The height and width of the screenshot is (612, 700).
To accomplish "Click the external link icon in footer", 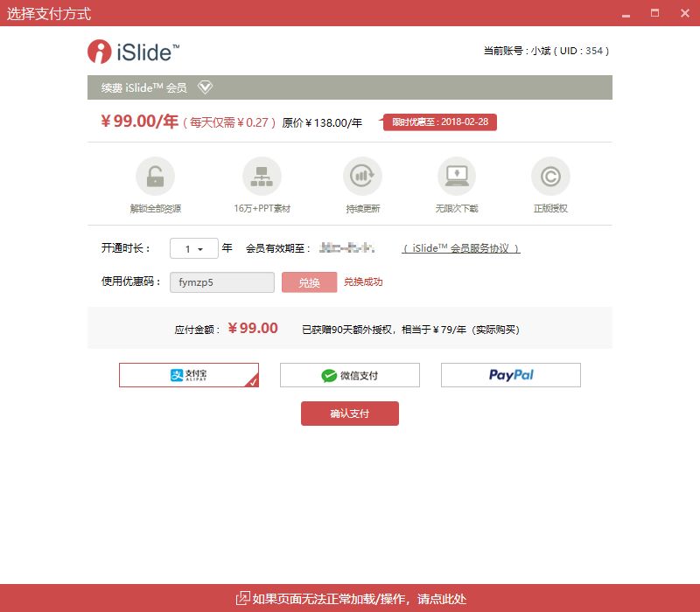I will click(x=242, y=598).
